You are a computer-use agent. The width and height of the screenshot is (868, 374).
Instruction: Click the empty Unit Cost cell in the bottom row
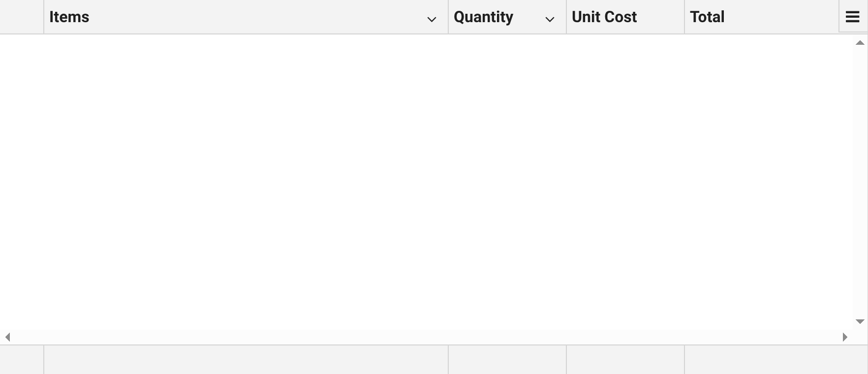(625, 360)
